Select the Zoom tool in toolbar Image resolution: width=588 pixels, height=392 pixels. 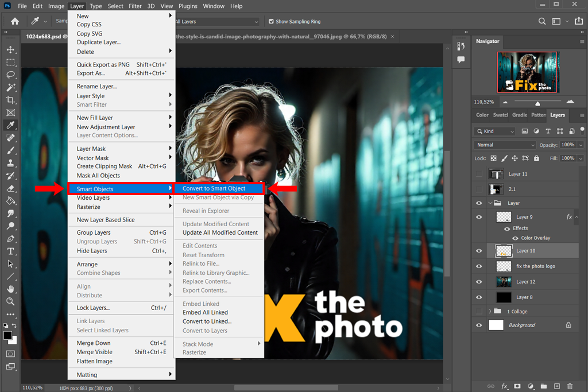click(10, 301)
